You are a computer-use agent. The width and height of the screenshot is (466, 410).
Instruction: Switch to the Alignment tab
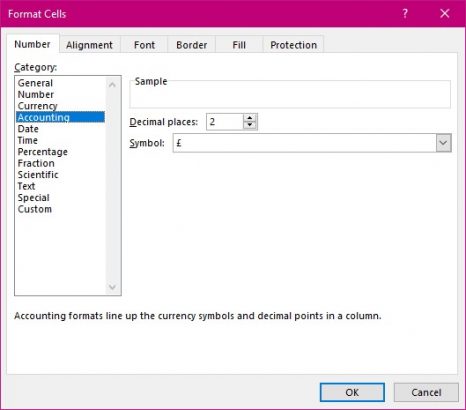pyautogui.click(x=89, y=45)
